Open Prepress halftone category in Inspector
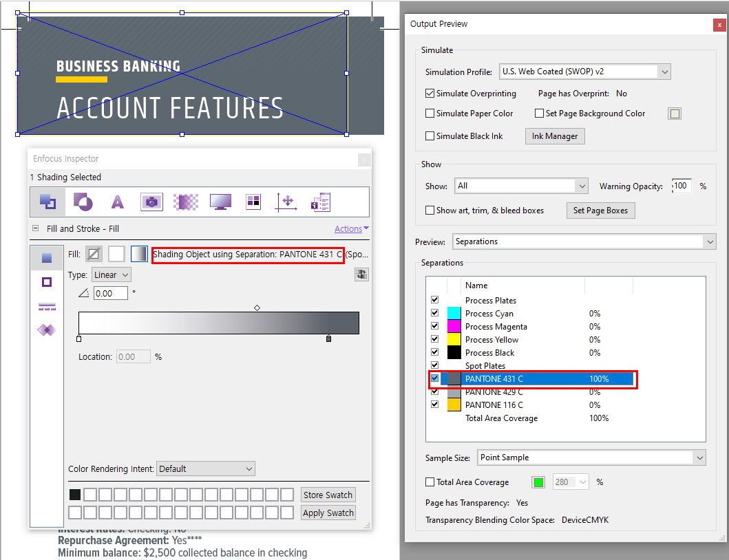This screenshot has width=729, height=560. 186,202
